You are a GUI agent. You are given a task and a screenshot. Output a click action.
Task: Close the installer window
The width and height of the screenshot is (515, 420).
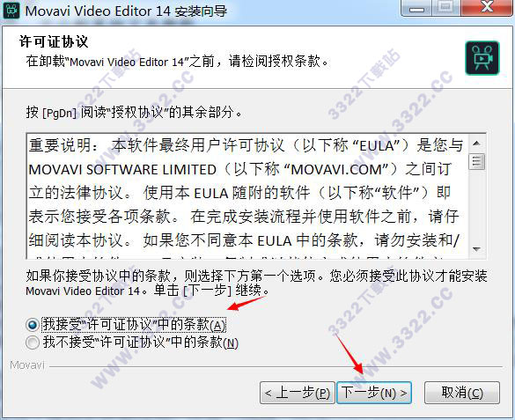(x=487, y=7)
